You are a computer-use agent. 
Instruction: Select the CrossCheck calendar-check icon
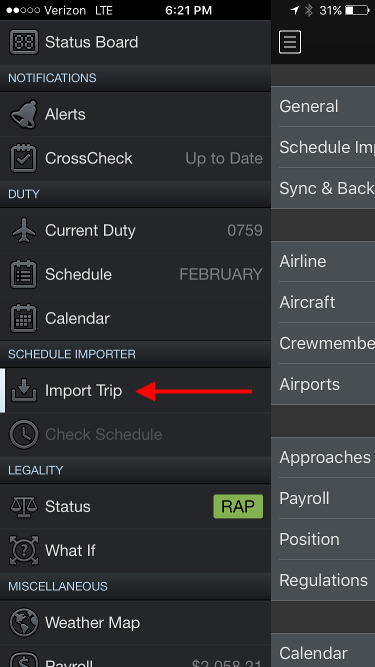click(x=24, y=158)
